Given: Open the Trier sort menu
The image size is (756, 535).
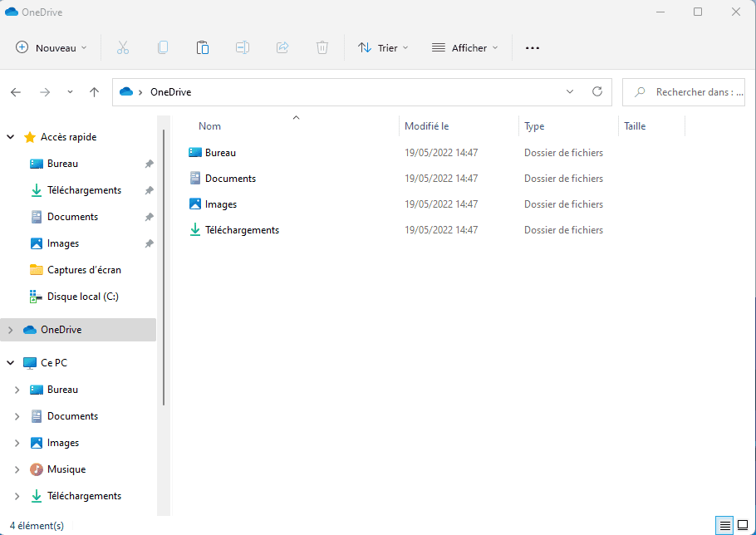Looking at the screenshot, I should [383, 48].
